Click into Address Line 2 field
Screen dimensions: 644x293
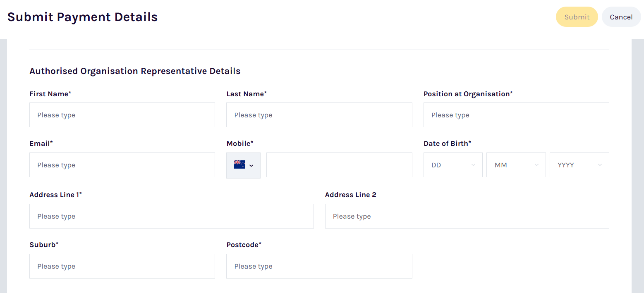467,216
